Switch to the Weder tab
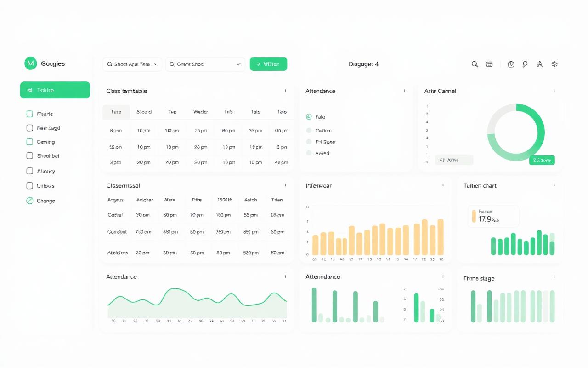Viewport: 588px width, 368px height. 201,112
